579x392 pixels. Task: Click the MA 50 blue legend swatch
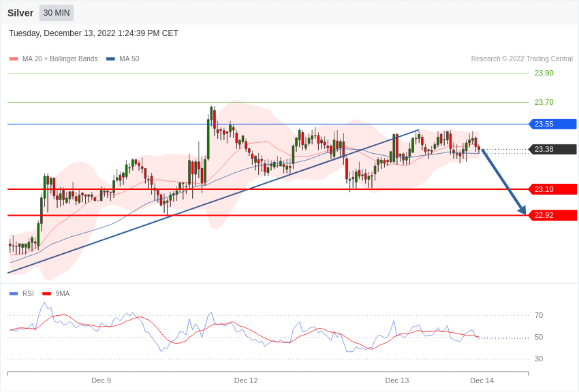(110, 59)
